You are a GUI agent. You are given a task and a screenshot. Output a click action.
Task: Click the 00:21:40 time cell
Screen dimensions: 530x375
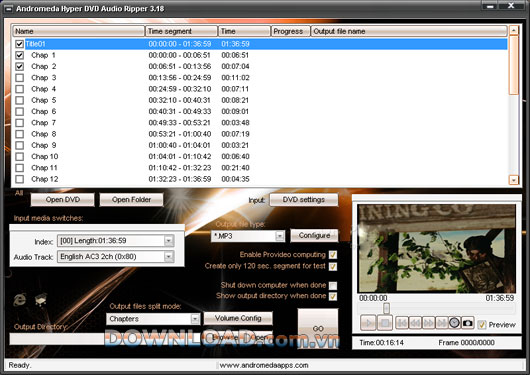click(x=235, y=168)
